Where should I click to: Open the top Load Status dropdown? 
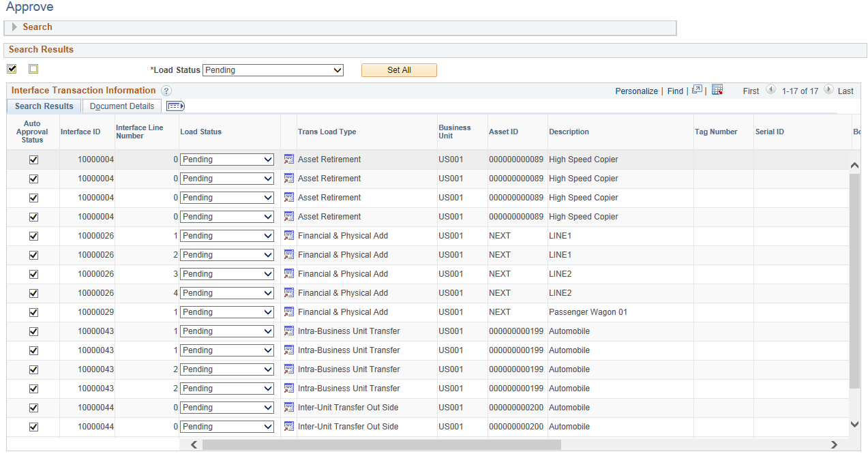pyautogui.click(x=273, y=70)
